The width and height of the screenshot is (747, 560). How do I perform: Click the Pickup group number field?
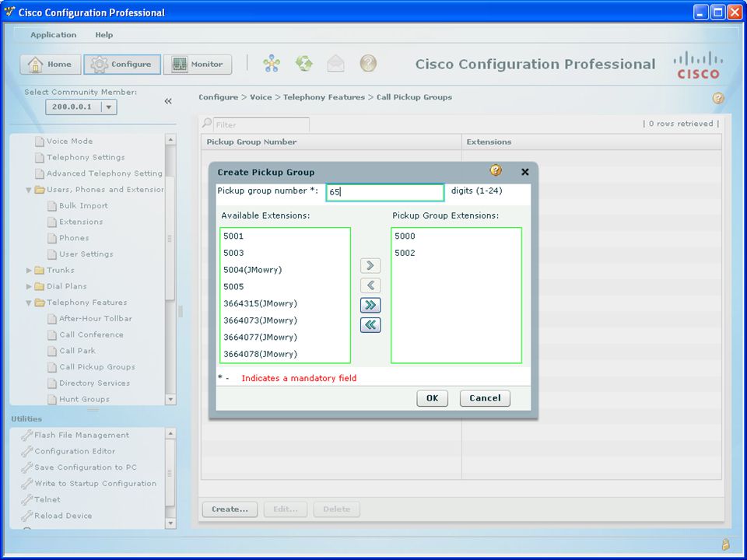coord(385,192)
